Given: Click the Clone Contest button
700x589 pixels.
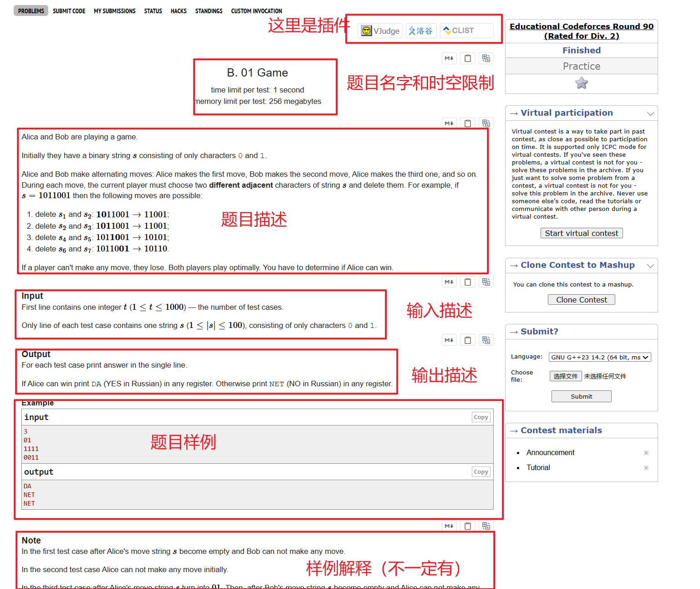Looking at the screenshot, I should 582,299.
